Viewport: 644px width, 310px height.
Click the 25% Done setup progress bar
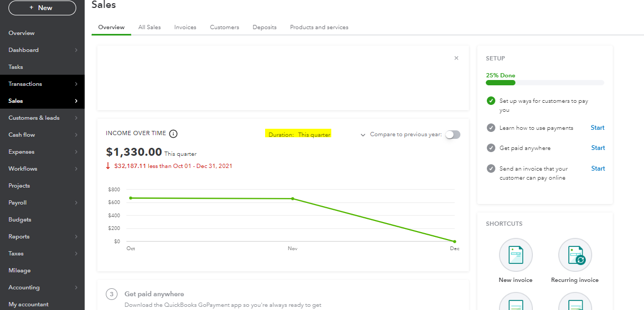(545, 83)
